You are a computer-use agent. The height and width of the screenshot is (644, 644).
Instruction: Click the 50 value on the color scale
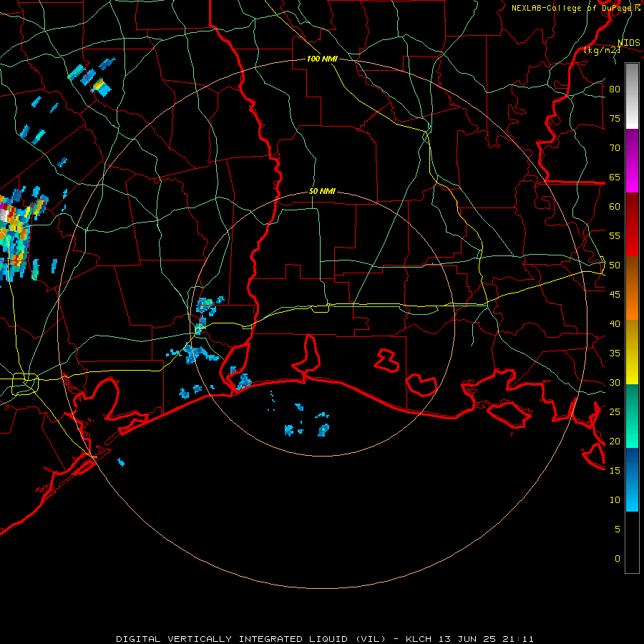coord(615,265)
